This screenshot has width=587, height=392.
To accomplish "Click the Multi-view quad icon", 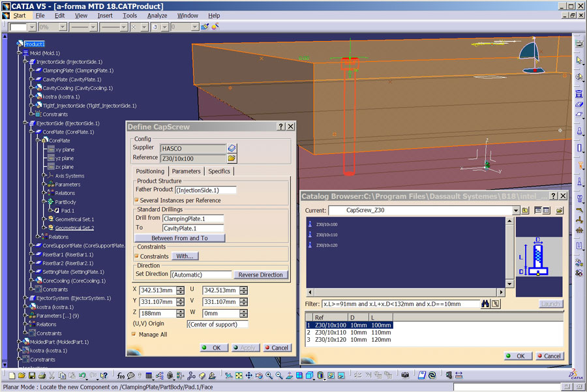I will (x=299, y=376).
